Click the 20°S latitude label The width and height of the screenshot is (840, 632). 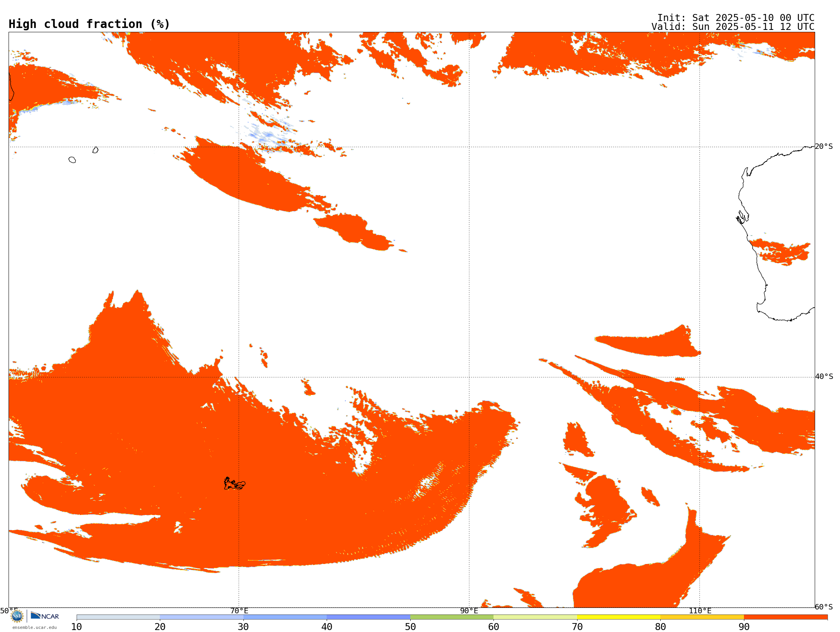point(824,147)
